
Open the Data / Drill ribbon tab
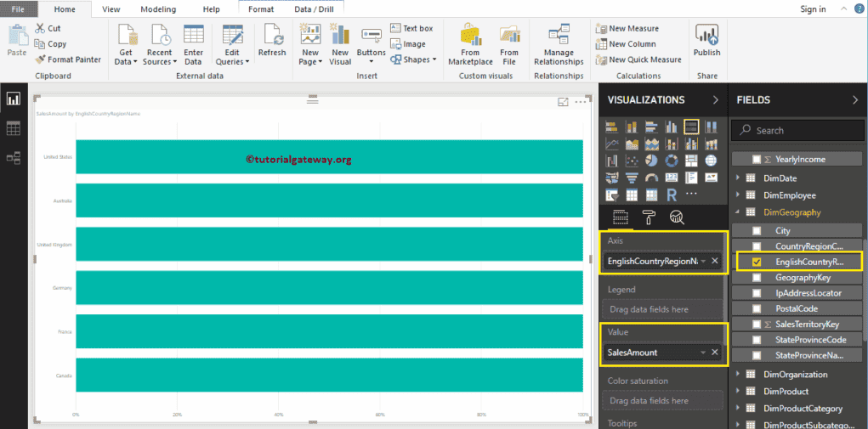tap(312, 8)
